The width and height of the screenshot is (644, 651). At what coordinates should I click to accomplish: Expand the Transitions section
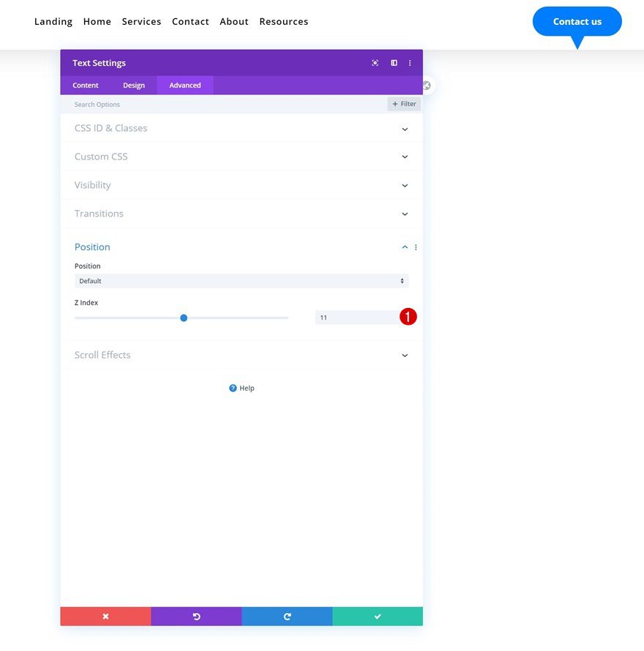[241, 214]
